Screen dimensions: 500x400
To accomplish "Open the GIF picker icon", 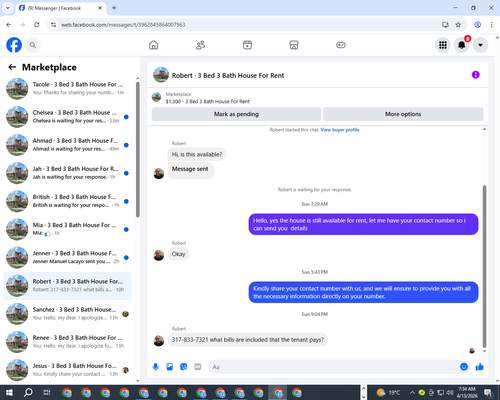I will [x=198, y=367].
